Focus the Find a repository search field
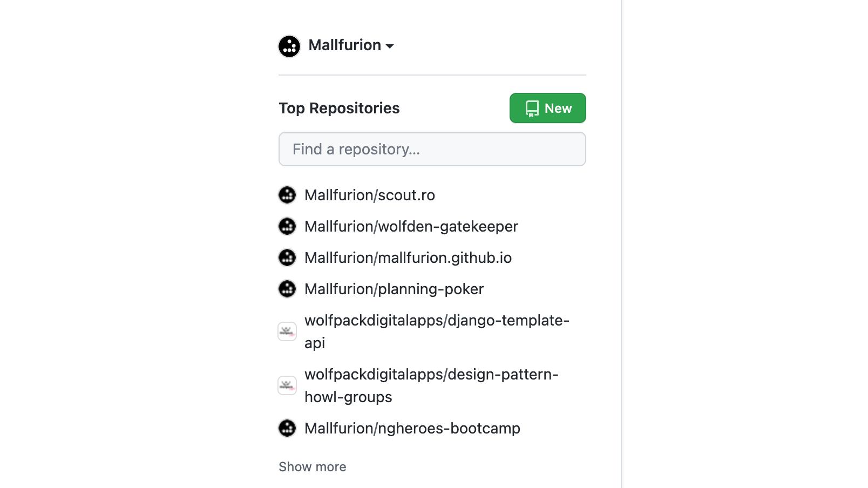This screenshot has width=868, height=488. click(x=432, y=149)
